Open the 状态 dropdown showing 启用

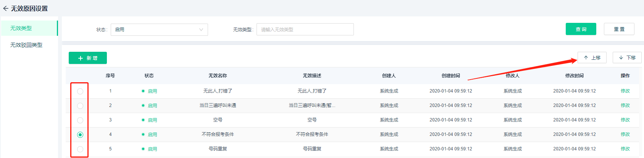[159, 30]
